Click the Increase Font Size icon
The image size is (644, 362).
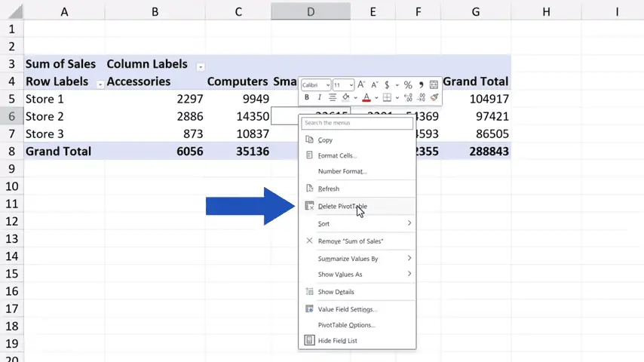[x=362, y=85]
